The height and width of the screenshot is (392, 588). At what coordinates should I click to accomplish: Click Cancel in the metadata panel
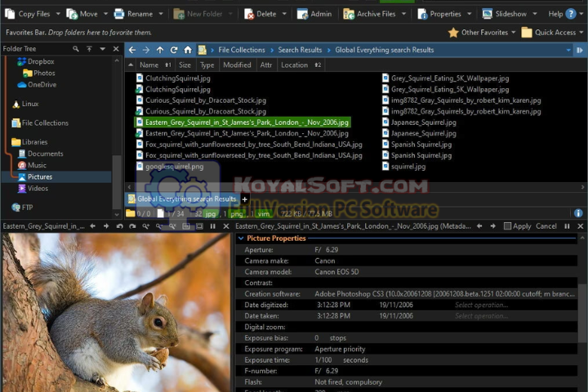point(546,226)
